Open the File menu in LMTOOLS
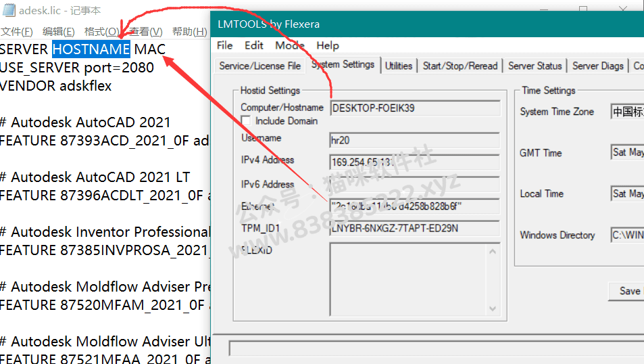The width and height of the screenshot is (644, 364). coord(224,45)
